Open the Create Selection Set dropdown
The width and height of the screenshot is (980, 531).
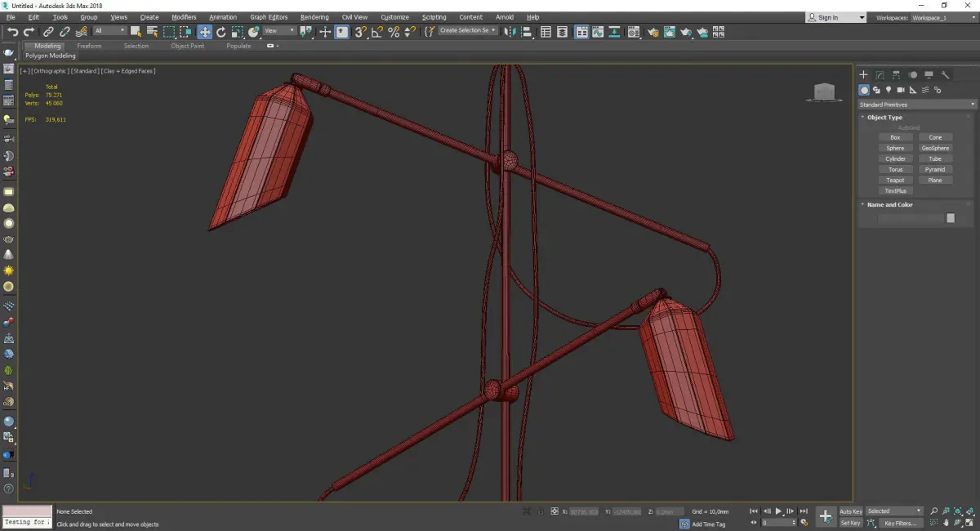click(468, 30)
